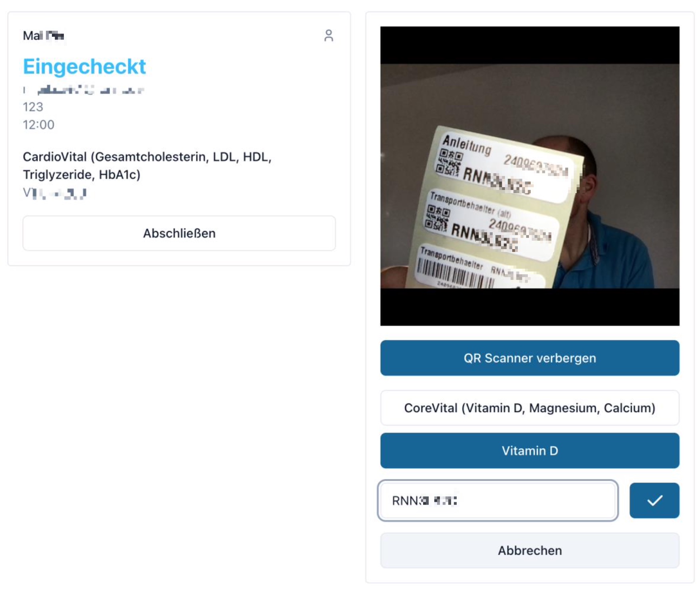Select the CardioVital test description text
The width and height of the screenshot is (700, 595).
pos(147,166)
